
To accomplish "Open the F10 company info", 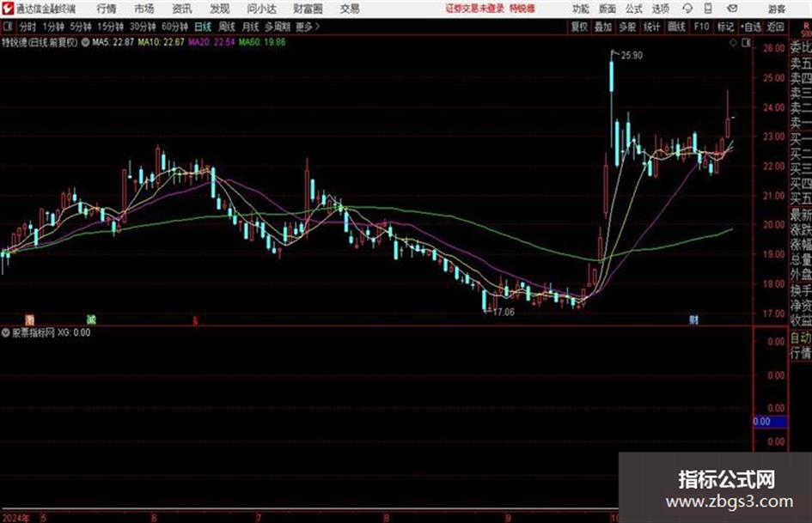I will tap(701, 27).
